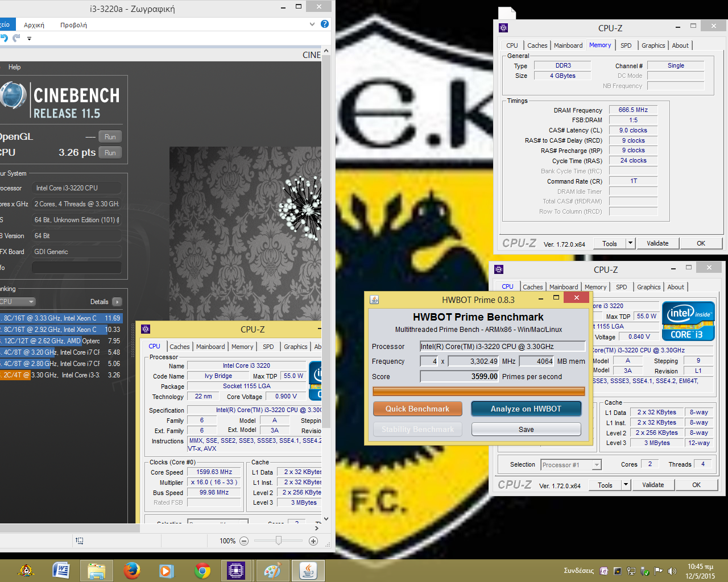Open Paint help with the blue question icon
Viewport: 728px width, 582px height.
point(325,24)
